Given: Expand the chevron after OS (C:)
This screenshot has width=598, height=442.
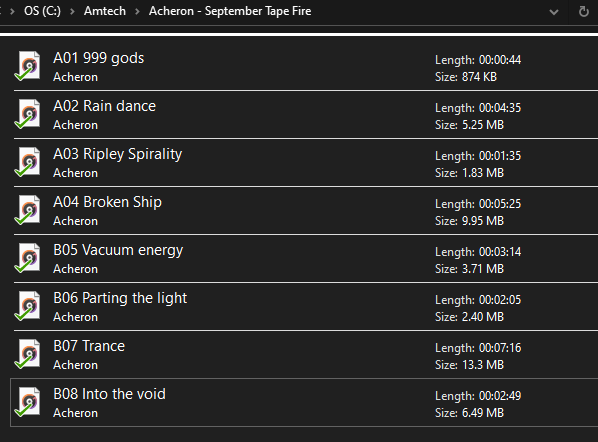Looking at the screenshot, I should pos(72,11).
